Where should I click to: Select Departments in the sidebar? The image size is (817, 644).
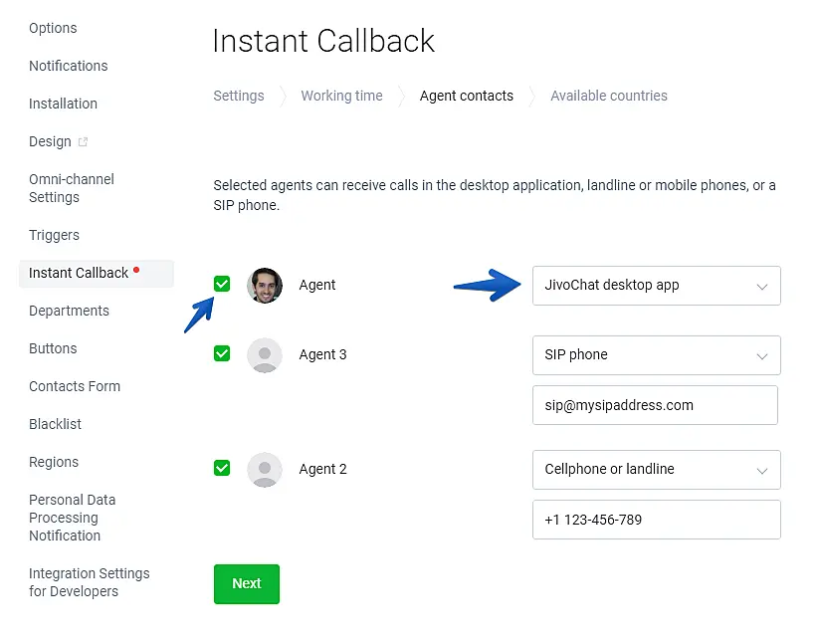(69, 312)
